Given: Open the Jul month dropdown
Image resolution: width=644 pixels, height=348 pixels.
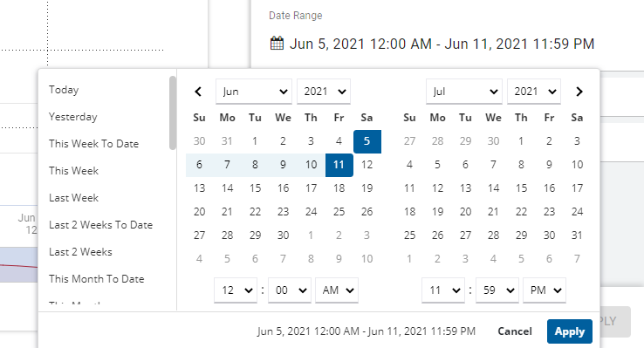Looking at the screenshot, I should (x=464, y=92).
